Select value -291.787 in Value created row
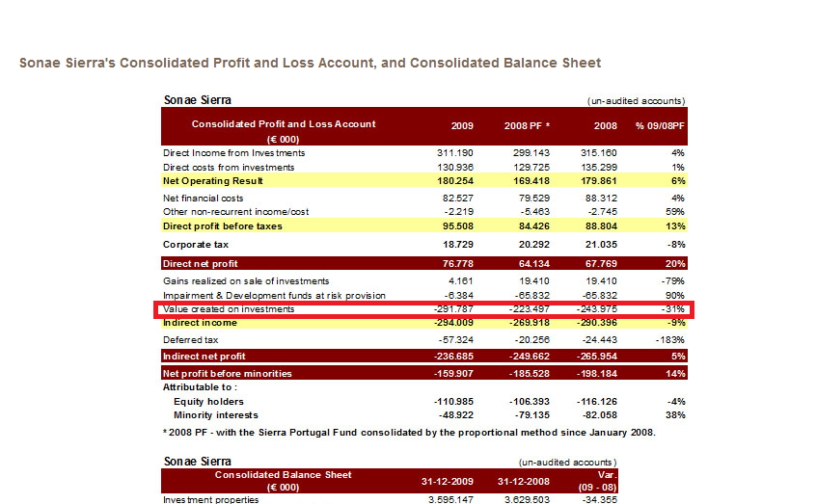 (453, 308)
